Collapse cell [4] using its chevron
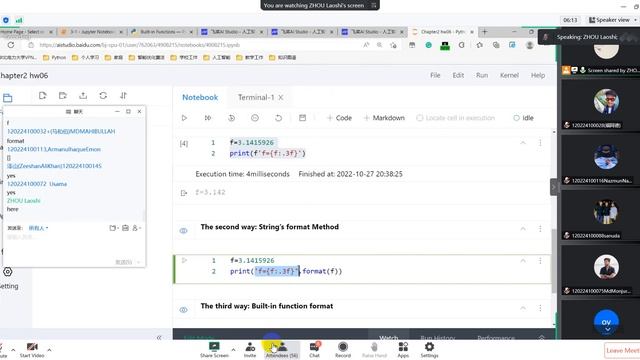 [523, 142]
